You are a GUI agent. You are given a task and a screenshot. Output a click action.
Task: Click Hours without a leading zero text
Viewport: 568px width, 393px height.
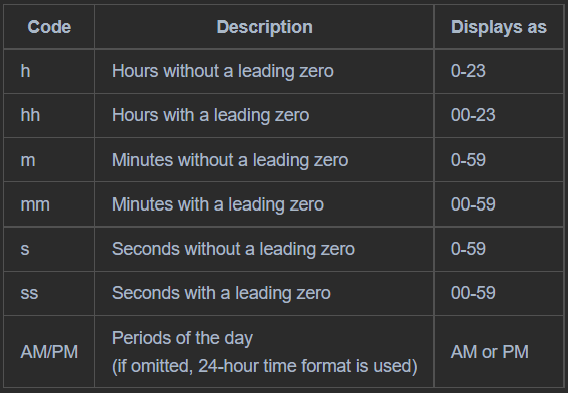222,71
